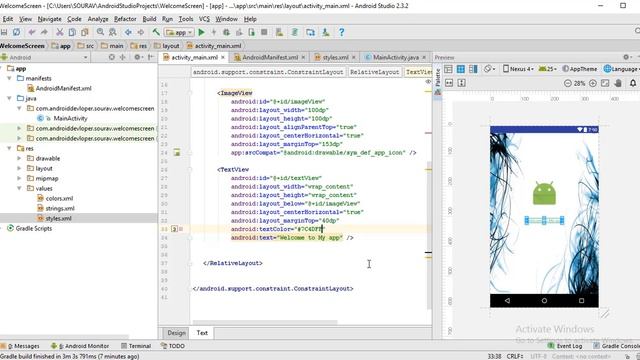640x360 pixels.
Task: Select strings.xml in project tree
Action: point(56,209)
